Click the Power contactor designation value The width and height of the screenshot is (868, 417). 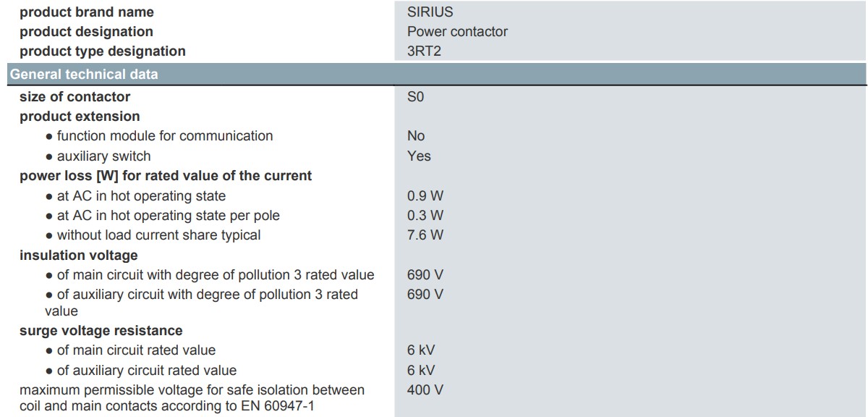(x=457, y=31)
